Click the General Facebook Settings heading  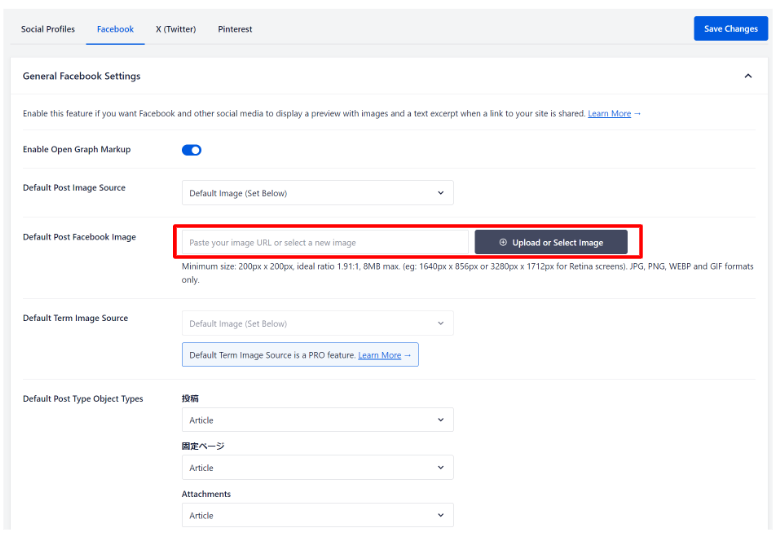[x=82, y=76]
